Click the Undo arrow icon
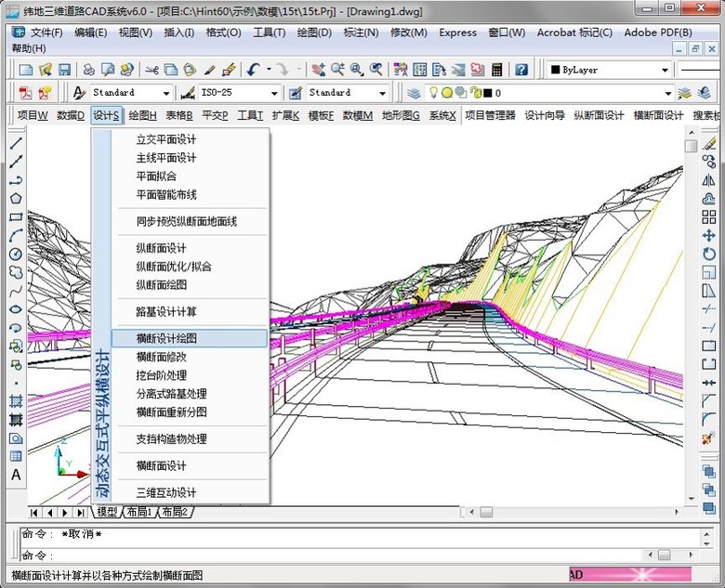 254,70
